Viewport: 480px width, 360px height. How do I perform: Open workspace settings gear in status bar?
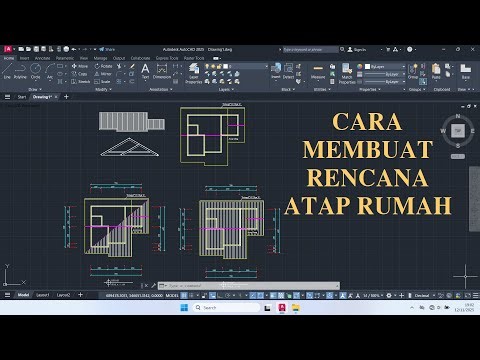389,295
